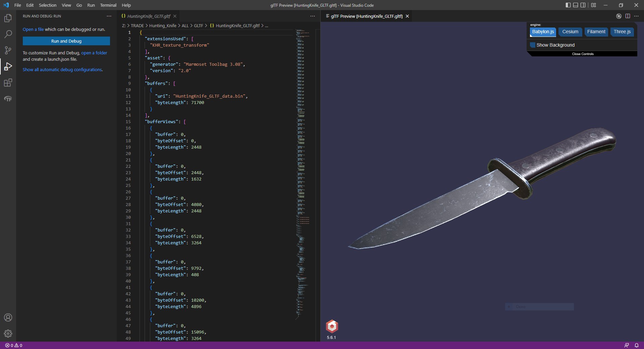Viewport: 644px width, 349px height.
Task: Open the Run menu in the menu bar
Action: [91, 5]
